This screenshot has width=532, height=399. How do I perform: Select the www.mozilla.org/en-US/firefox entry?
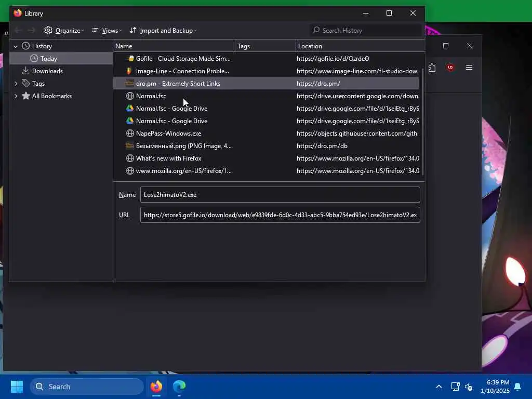pyautogui.click(x=266, y=171)
